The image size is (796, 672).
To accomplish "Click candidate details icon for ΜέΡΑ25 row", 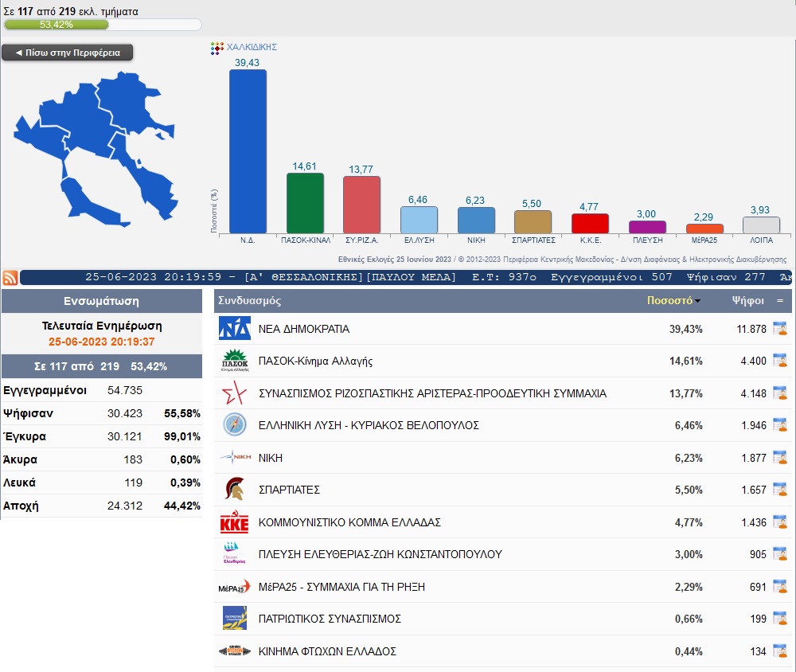I will (779, 587).
